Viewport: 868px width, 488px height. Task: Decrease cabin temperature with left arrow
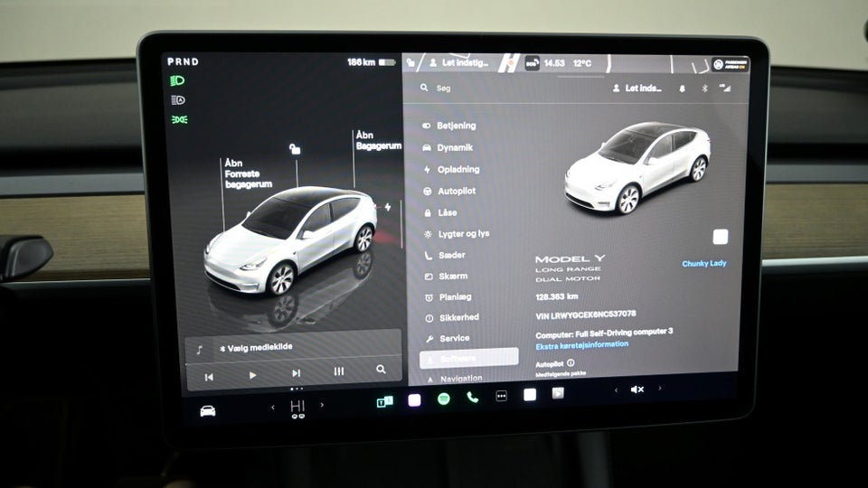[273, 408]
